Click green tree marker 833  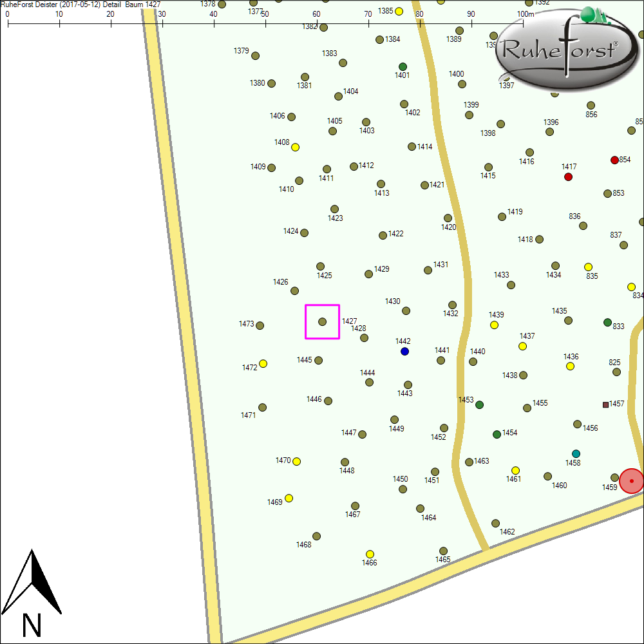[607, 322]
